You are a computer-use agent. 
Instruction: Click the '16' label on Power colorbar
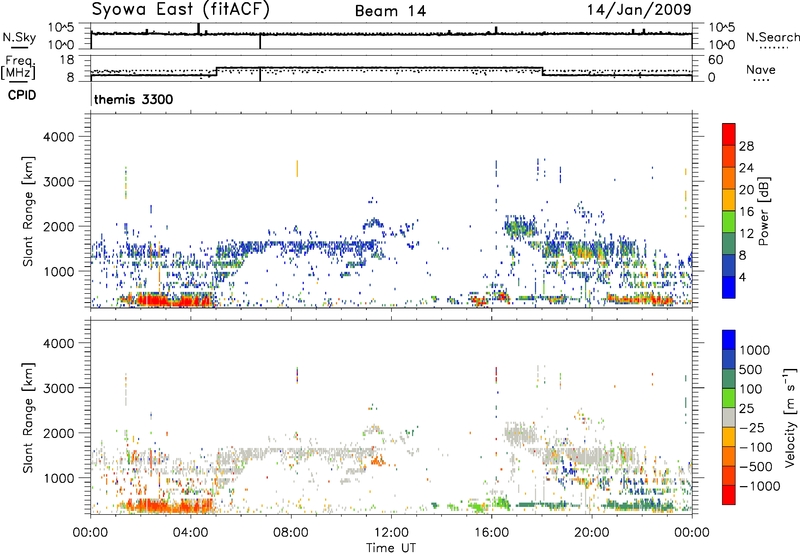(746, 212)
